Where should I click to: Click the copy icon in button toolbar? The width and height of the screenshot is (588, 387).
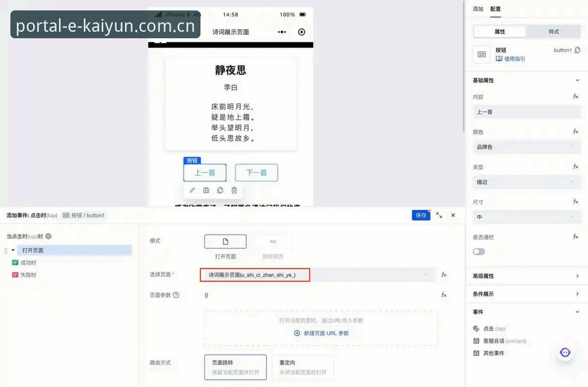point(220,190)
